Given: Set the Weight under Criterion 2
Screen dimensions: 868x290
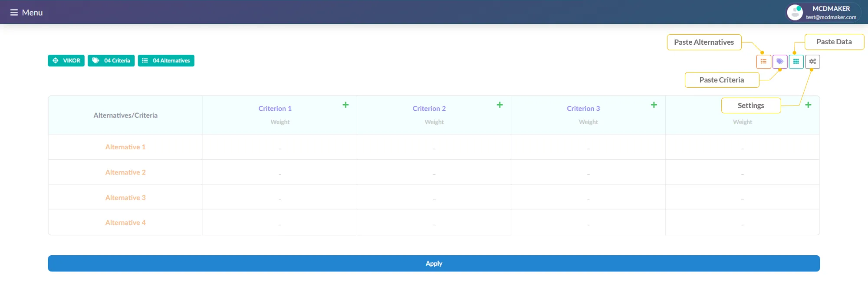Looking at the screenshot, I should pyautogui.click(x=434, y=122).
